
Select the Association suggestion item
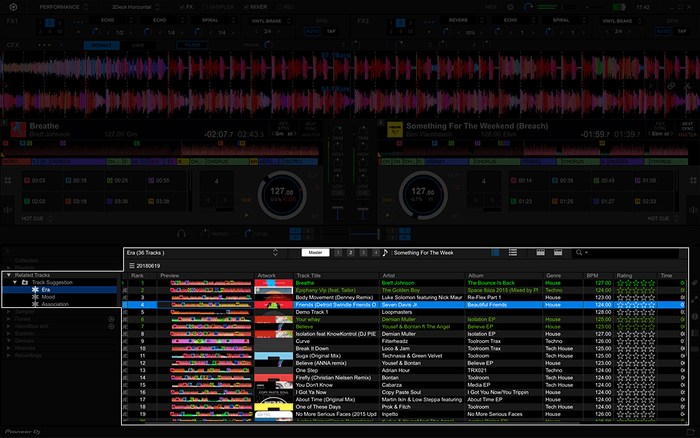pos(55,304)
